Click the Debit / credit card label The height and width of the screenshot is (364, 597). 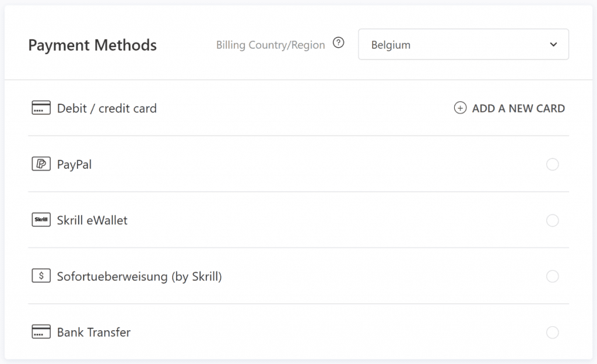point(107,108)
